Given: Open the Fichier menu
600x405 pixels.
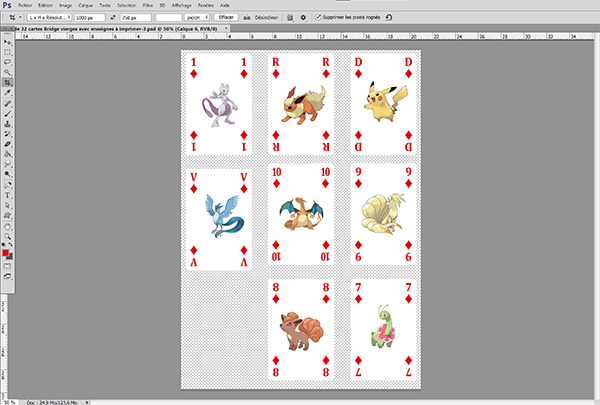Looking at the screenshot, I should 25,5.
